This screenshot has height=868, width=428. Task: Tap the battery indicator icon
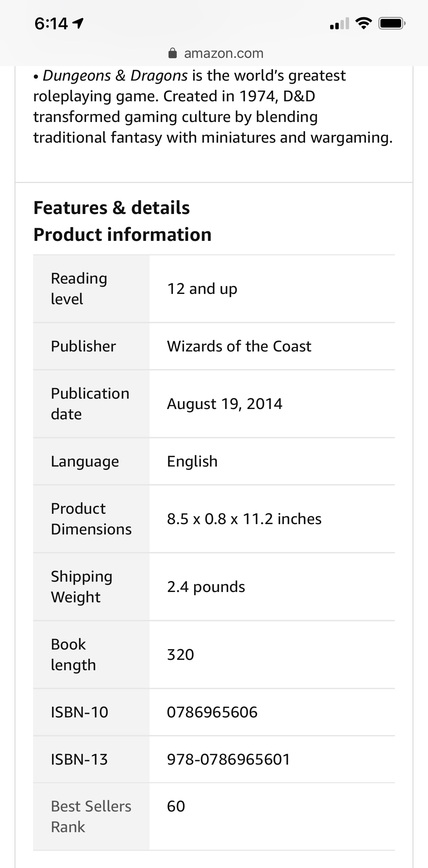[392, 23]
